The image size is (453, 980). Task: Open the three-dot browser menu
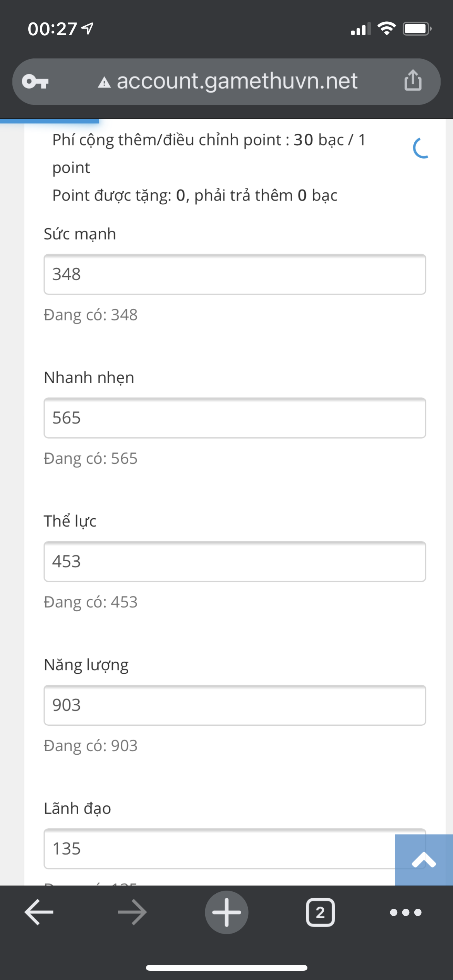(406, 912)
